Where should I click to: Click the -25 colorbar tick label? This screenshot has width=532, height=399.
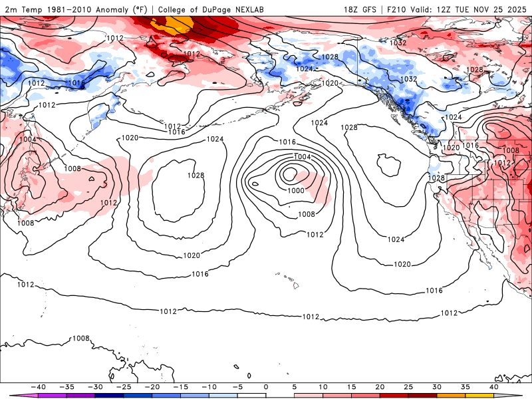[124, 387]
